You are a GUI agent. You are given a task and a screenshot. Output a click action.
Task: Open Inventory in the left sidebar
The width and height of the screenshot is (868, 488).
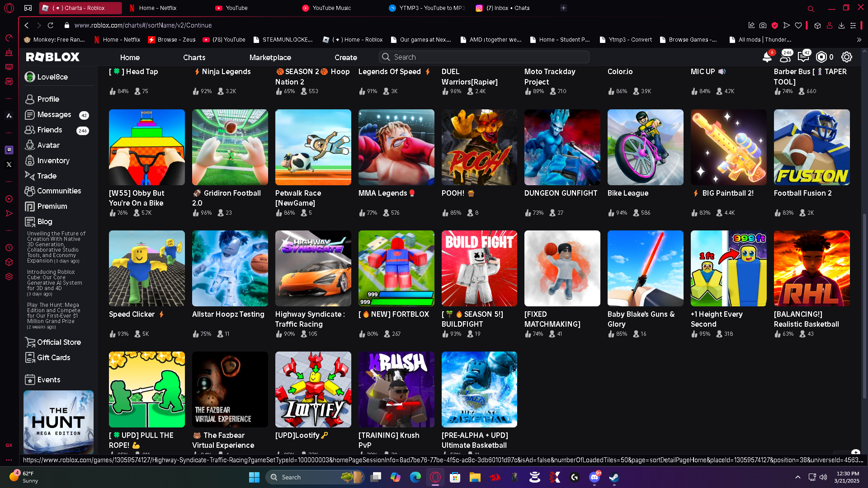53,160
